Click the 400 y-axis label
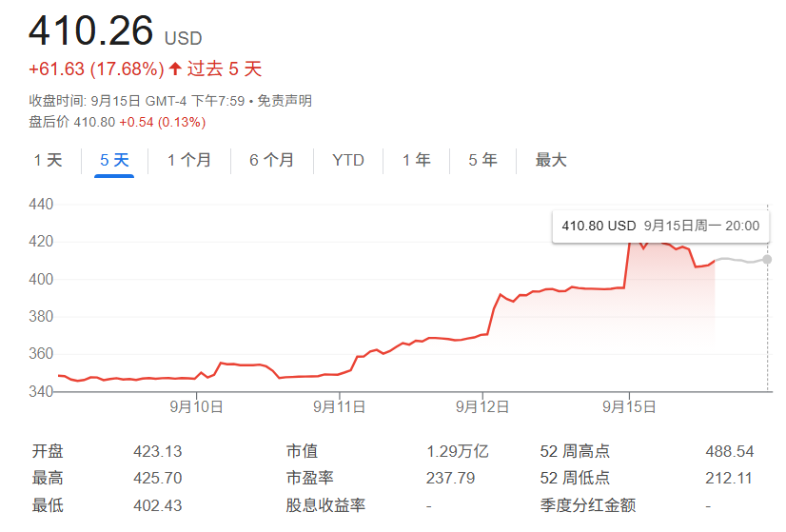Viewport: 786px width, 532px height. coord(41,279)
